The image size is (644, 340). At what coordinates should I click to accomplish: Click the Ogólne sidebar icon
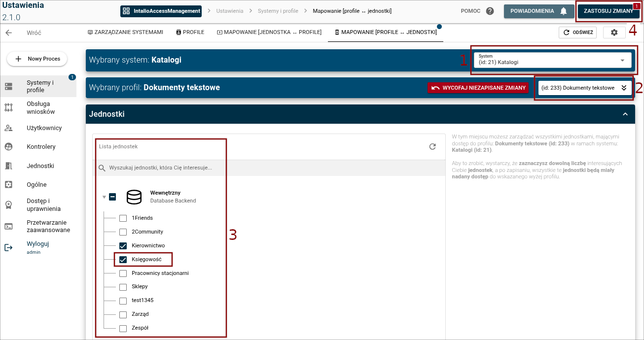coord(8,185)
